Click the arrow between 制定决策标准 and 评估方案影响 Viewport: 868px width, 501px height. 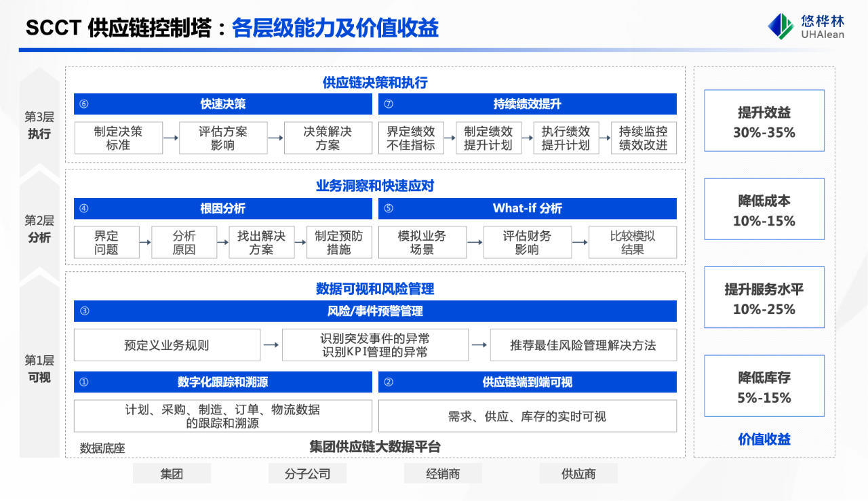click(171, 138)
